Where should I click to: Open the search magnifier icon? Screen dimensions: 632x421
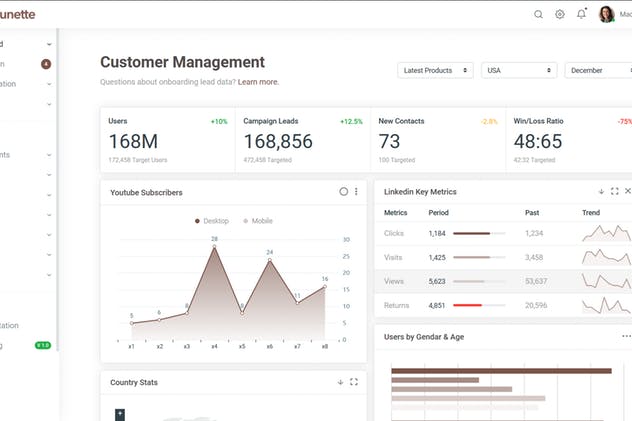tap(538, 15)
